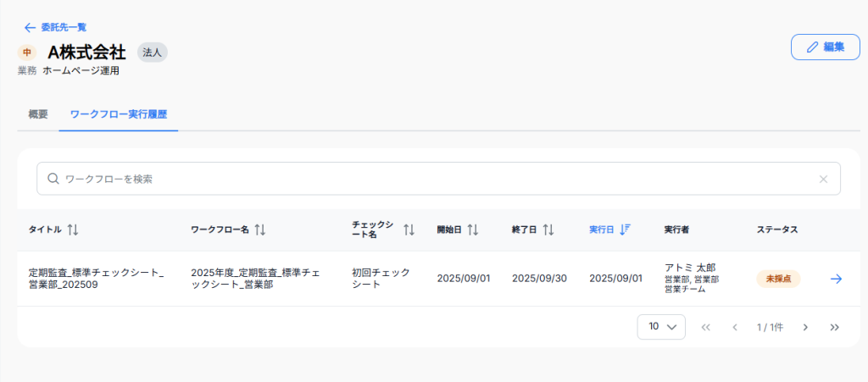Toggle 実行日 descending sort icon

coord(626,230)
